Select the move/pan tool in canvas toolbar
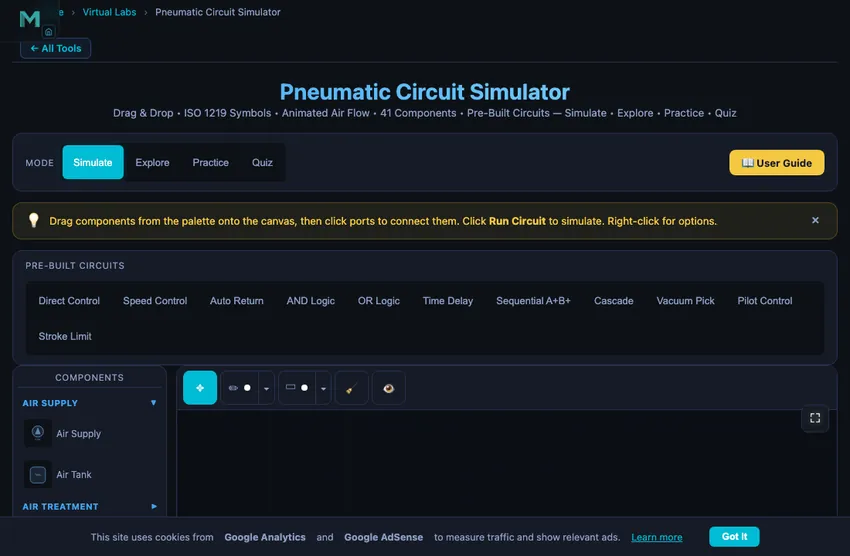850x556 pixels. point(199,387)
